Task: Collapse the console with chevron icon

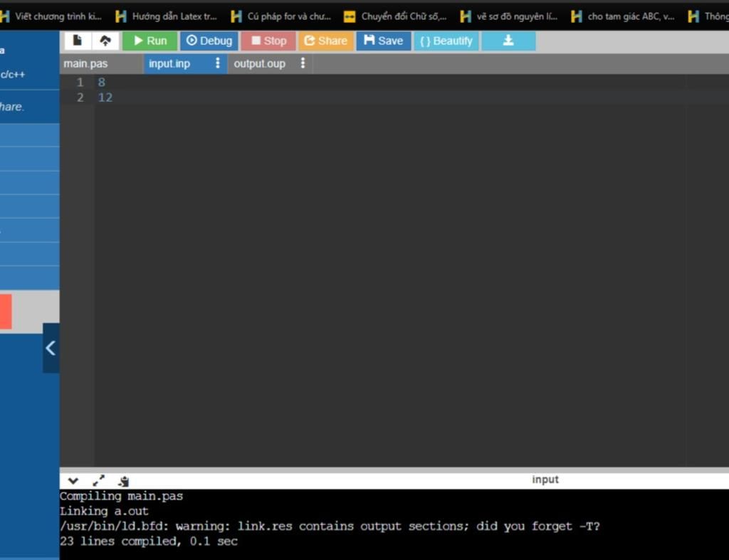Action: click(x=73, y=480)
